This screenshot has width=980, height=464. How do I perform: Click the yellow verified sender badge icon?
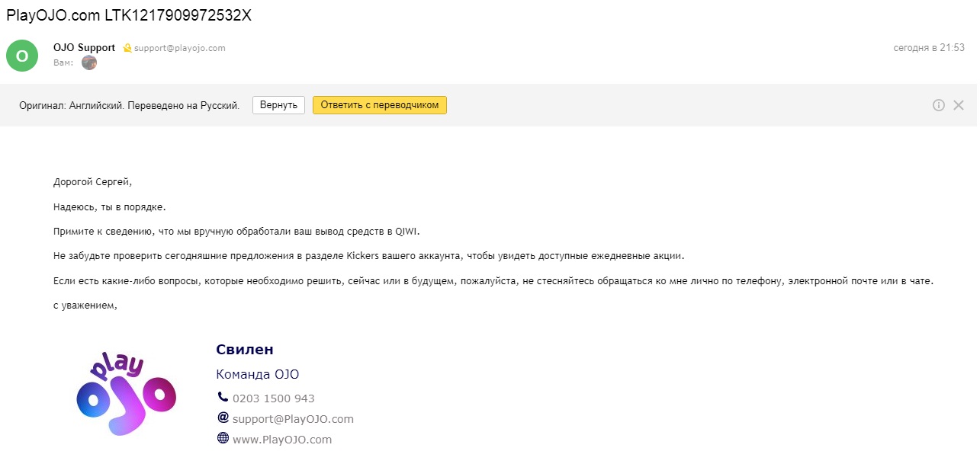[127, 48]
